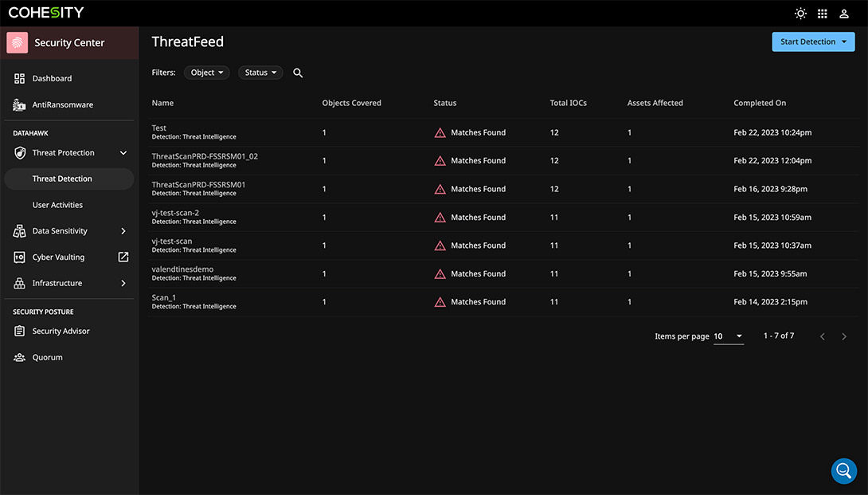
Task: Click the floating search button bottom right
Action: 844,470
